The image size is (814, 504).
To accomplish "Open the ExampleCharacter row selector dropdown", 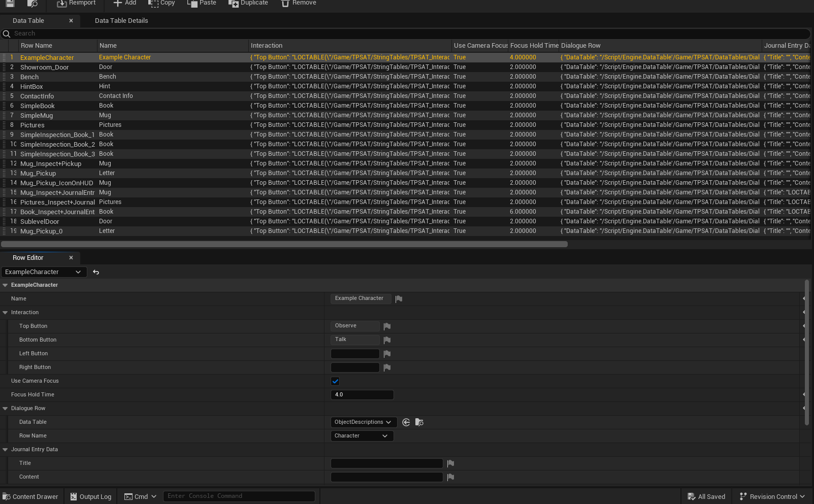I will click(44, 272).
